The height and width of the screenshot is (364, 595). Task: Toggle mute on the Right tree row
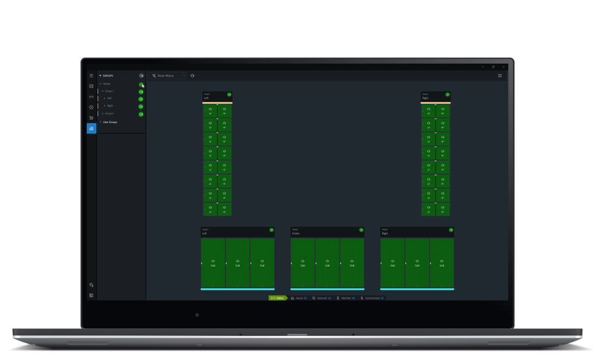[141, 107]
